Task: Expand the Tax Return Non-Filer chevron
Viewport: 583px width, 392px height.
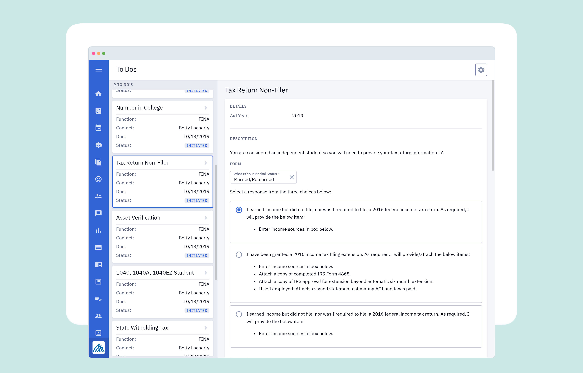Action: (206, 163)
